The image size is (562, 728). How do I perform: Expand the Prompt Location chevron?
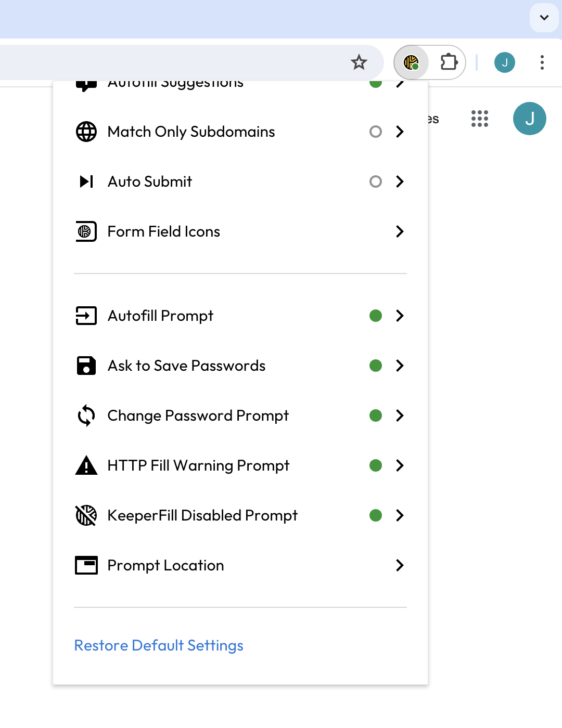point(400,565)
